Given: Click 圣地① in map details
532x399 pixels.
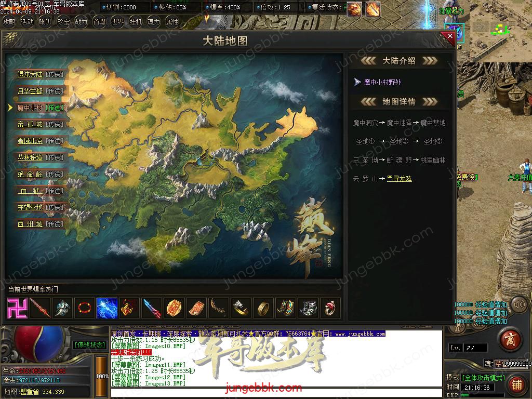Looking at the screenshot, I should pyautogui.click(x=365, y=141).
